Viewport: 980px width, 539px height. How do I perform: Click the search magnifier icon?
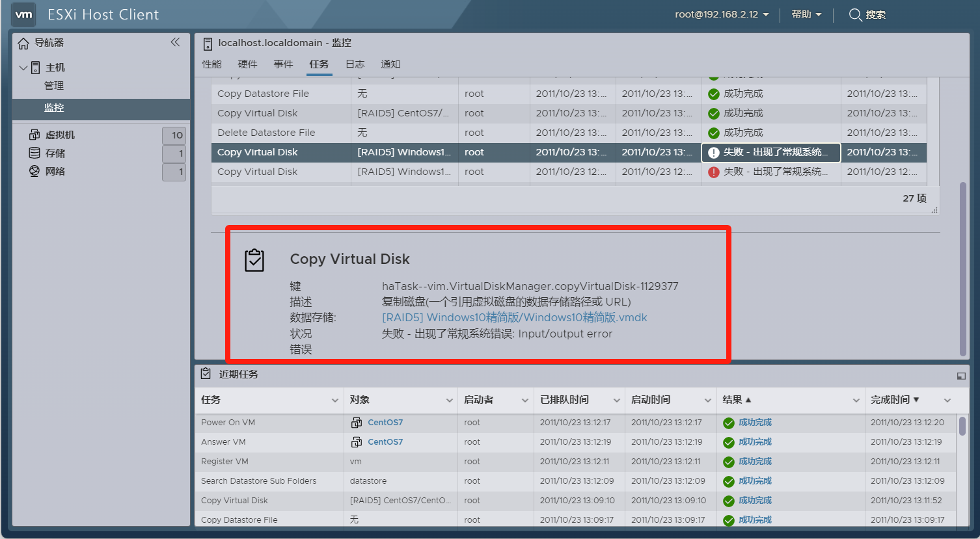coord(855,14)
